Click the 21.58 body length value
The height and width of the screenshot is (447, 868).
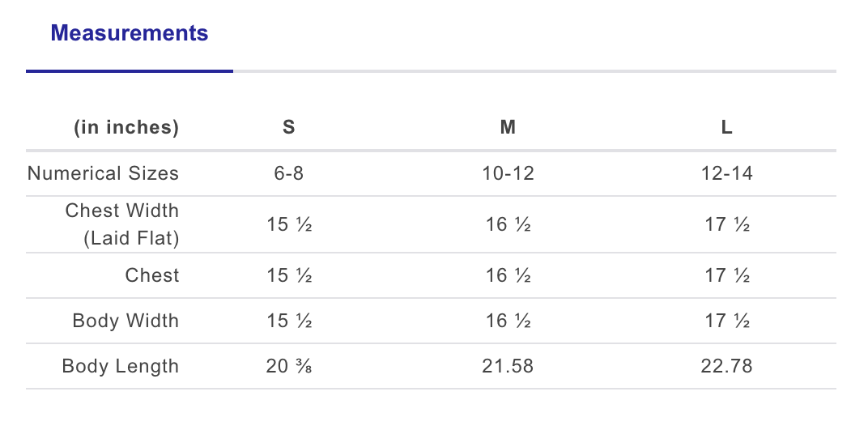point(508,366)
